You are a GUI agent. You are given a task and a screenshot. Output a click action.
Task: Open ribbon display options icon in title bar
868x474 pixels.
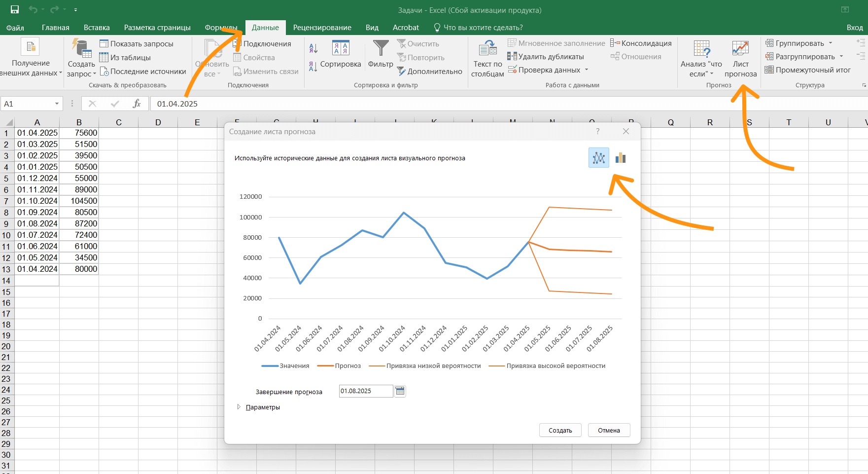[845, 9]
